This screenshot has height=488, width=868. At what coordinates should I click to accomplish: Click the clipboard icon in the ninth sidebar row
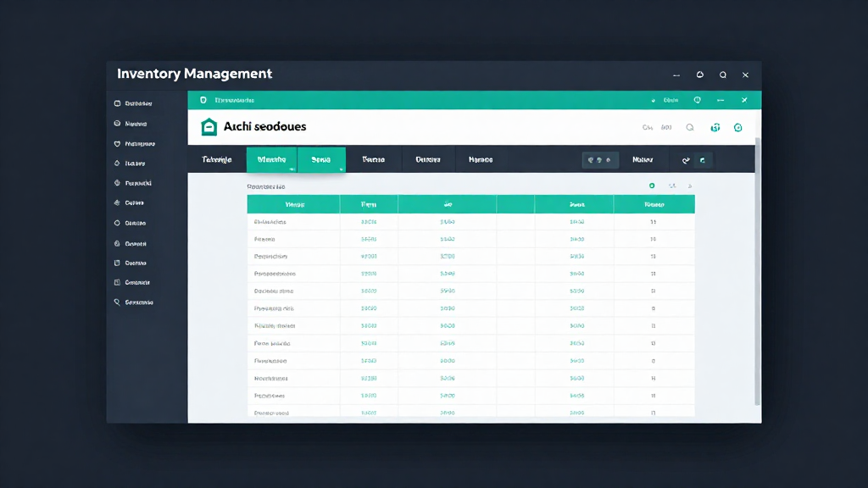117,263
